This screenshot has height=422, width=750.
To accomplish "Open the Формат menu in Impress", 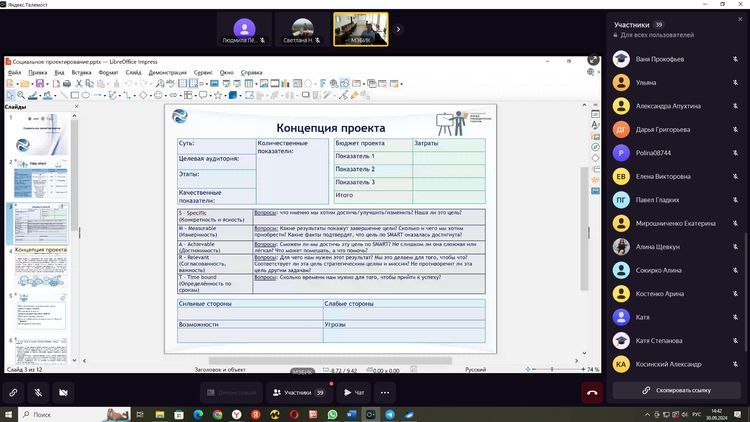I will pyautogui.click(x=108, y=72).
